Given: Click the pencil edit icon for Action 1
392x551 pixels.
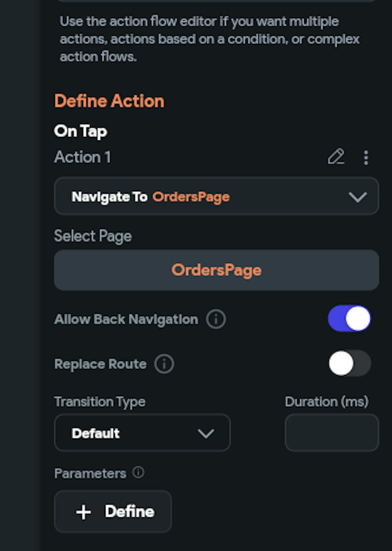Looking at the screenshot, I should 336,157.
